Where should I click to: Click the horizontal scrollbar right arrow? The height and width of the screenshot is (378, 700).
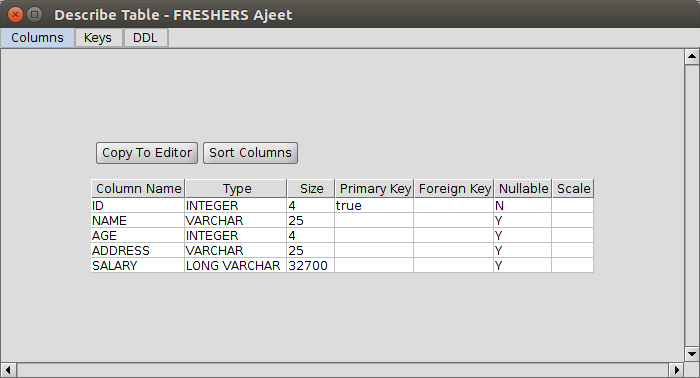point(676,370)
